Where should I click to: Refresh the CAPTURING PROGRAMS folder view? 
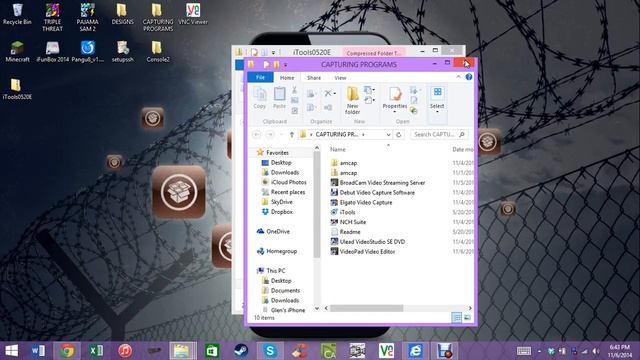tap(399, 134)
